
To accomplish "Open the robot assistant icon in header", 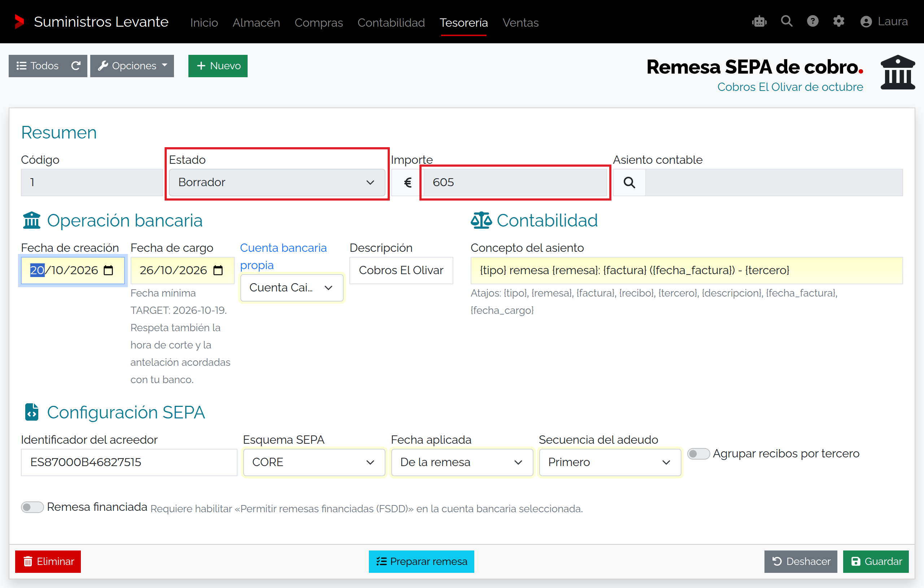I will pyautogui.click(x=759, y=22).
